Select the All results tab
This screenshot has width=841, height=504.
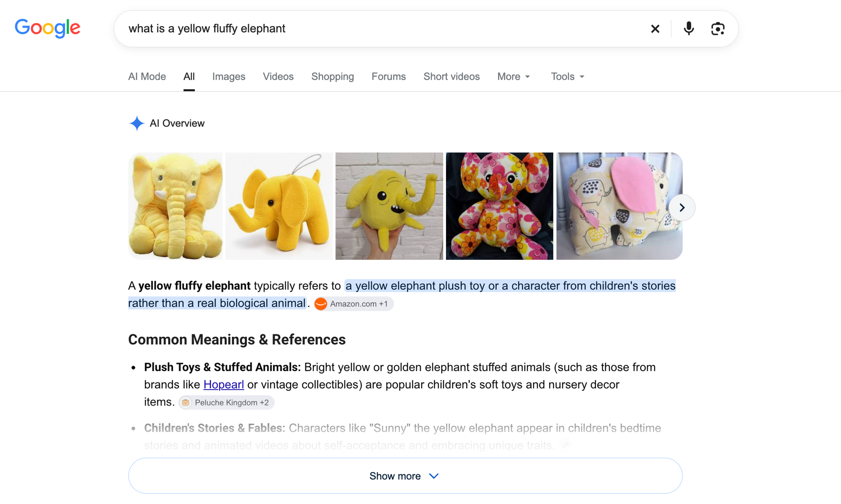[x=189, y=76]
